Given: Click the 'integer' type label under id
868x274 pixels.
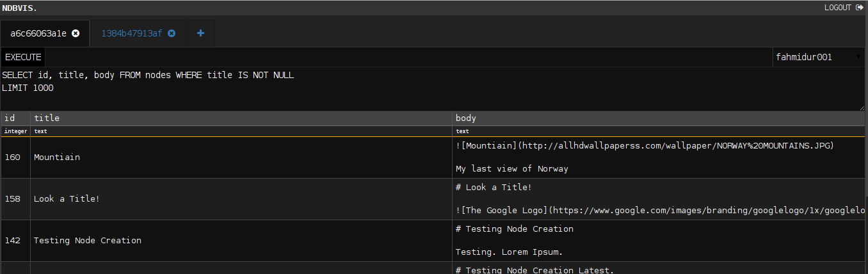Looking at the screenshot, I should click(x=15, y=131).
